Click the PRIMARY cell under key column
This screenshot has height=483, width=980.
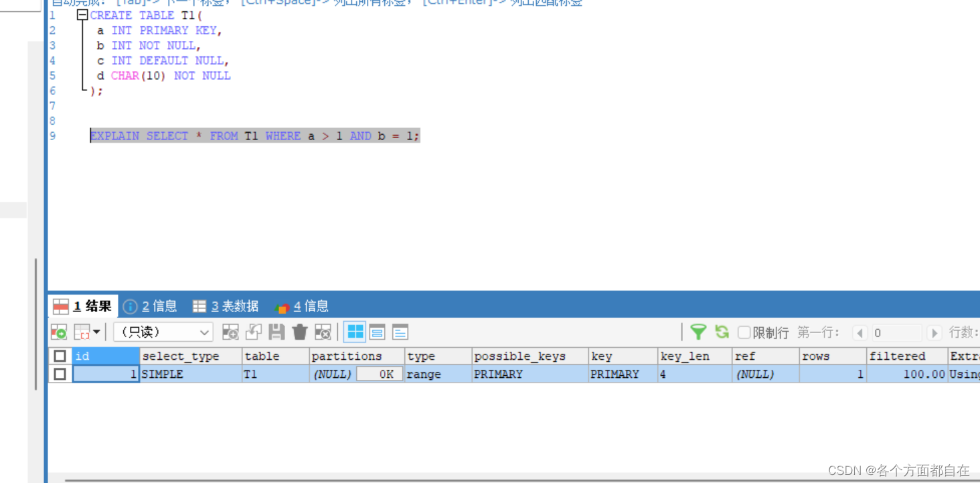click(x=624, y=374)
